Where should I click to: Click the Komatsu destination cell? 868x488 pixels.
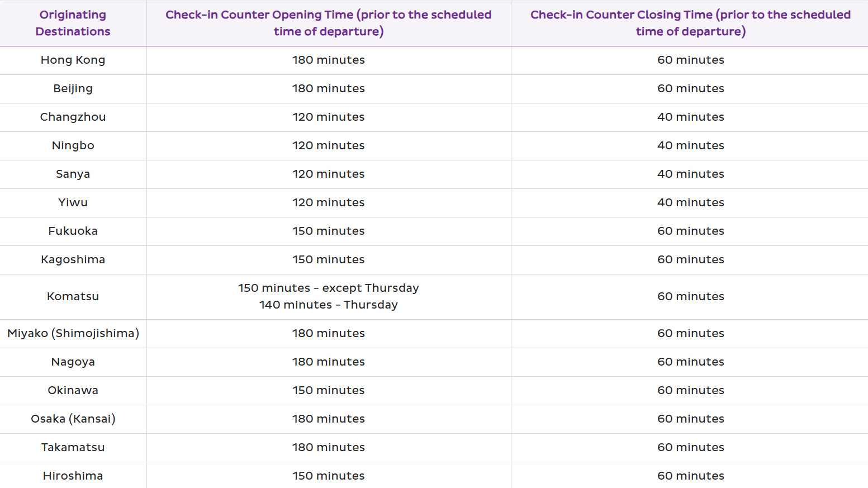(x=73, y=296)
